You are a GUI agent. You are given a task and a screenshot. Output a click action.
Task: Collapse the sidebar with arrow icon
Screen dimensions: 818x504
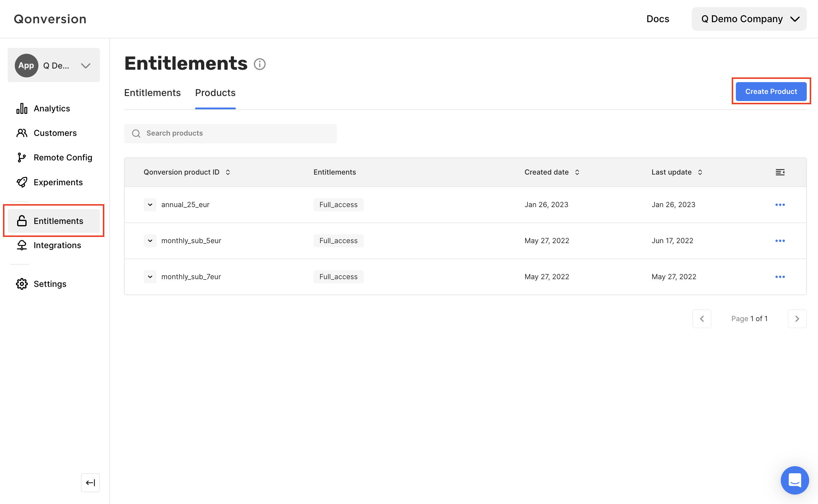pyautogui.click(x=90, y=482)
